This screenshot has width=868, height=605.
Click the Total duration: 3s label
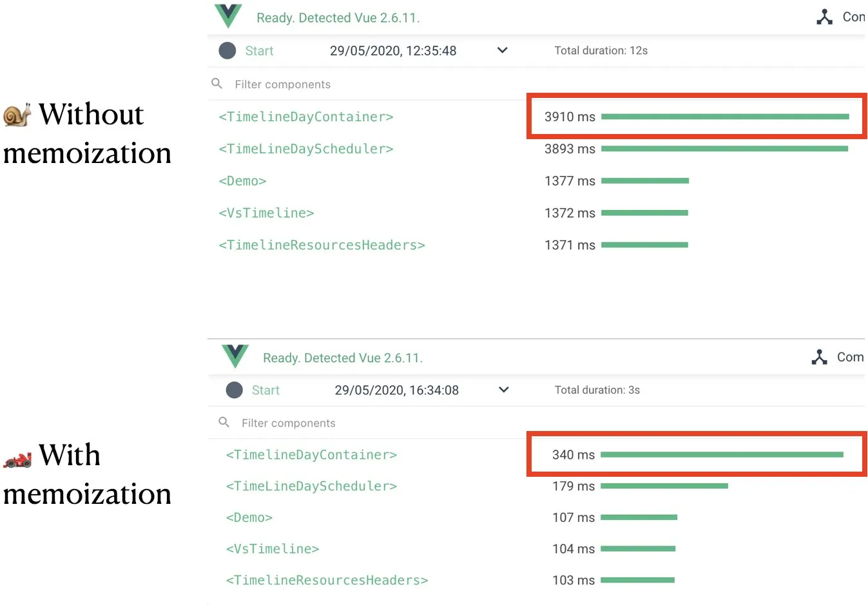pos(597,390)
